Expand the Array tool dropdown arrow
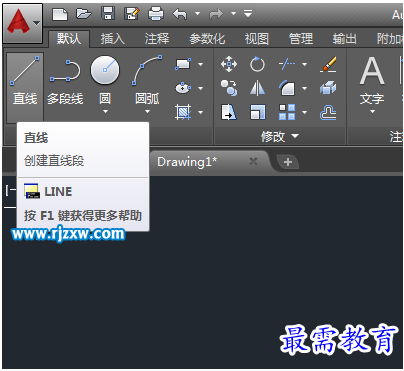The height and width of the screenshot is (371, 404). 304,112
